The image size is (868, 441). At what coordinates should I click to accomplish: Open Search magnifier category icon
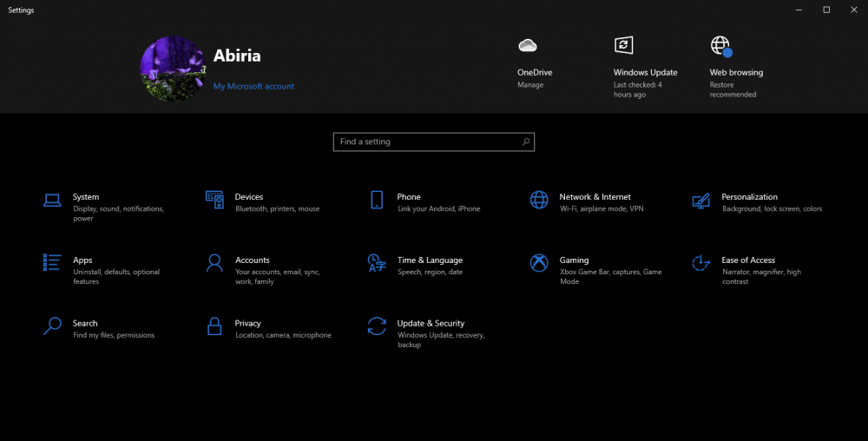tap(52, 326)
